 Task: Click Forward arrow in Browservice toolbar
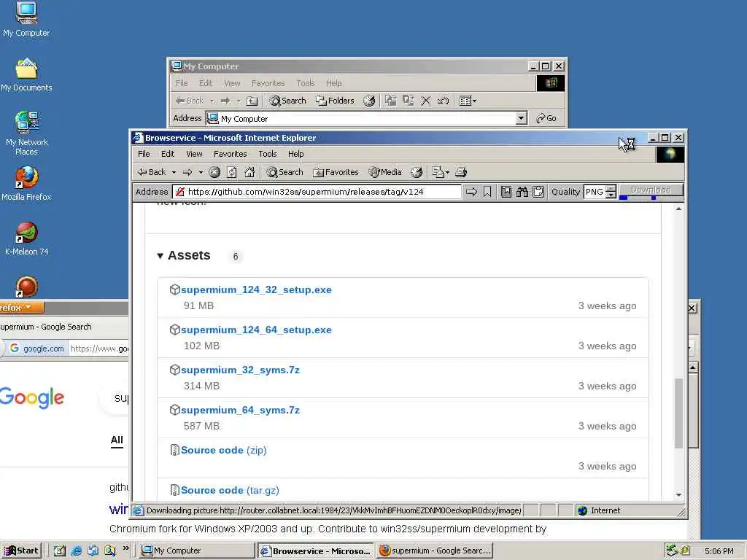coord(187,172)
